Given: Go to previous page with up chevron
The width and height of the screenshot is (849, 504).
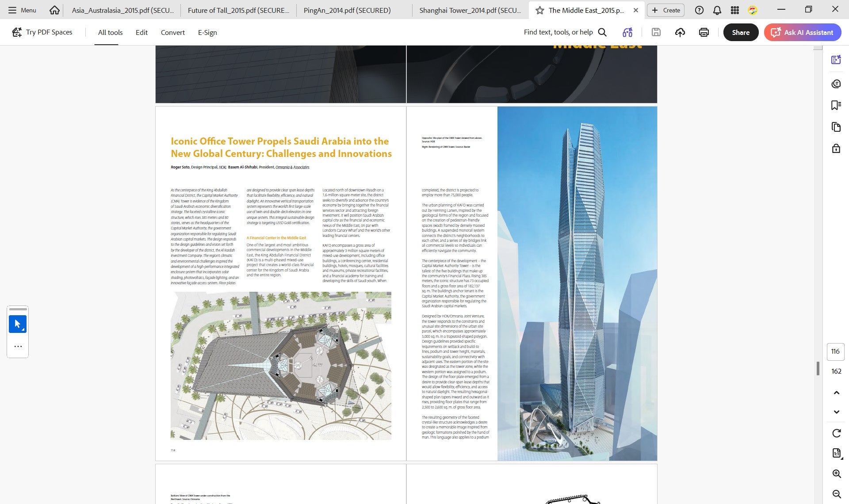Looking at the screenshot, I should (836, 393).
